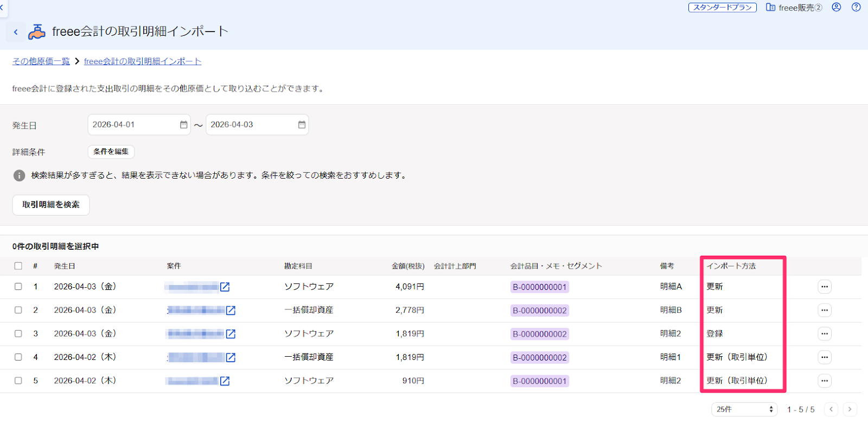
Task: Go to next page of results
Action: click(850, 409)
